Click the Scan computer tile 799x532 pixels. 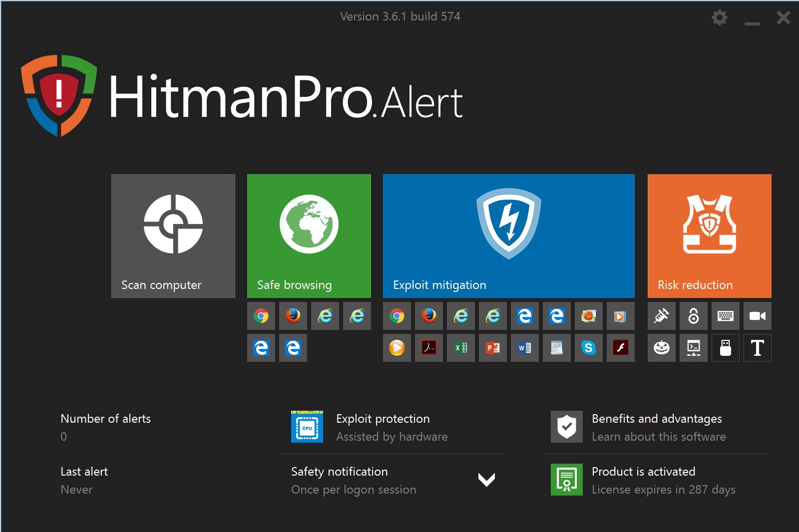pos(173,236)
